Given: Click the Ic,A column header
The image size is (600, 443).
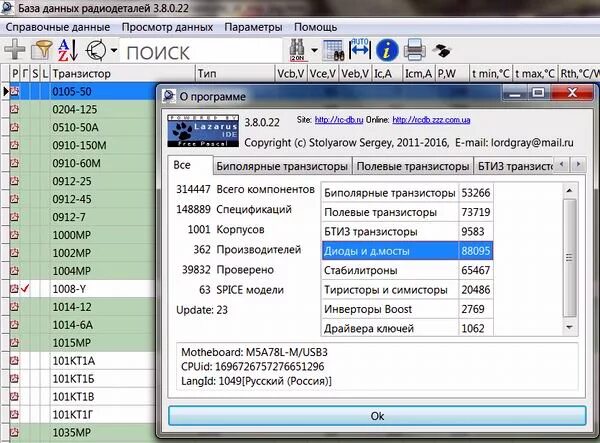Looking at the screenshot, I should [x=387, y=73].
